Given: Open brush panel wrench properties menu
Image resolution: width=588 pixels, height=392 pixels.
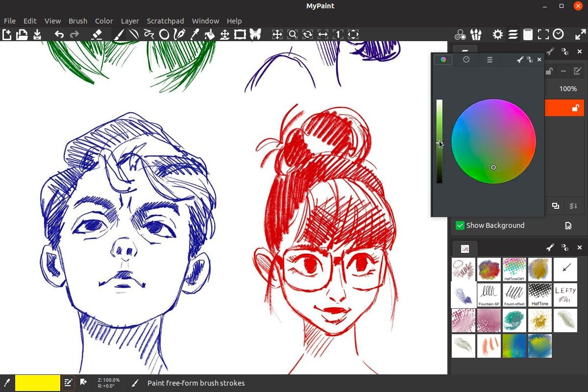Looking at the screenshot, I should tap(550, 248).
